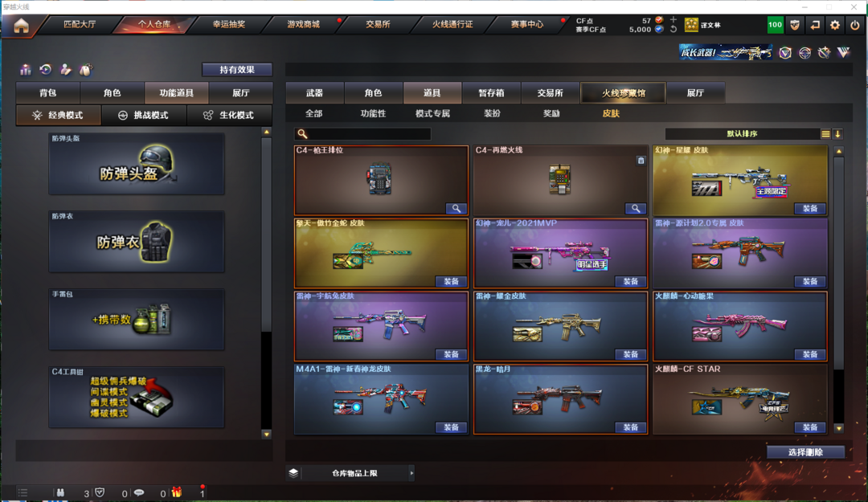Screen dimensions: 868x502
Task: Select the 暂存箱 tab
Action: 491,93
